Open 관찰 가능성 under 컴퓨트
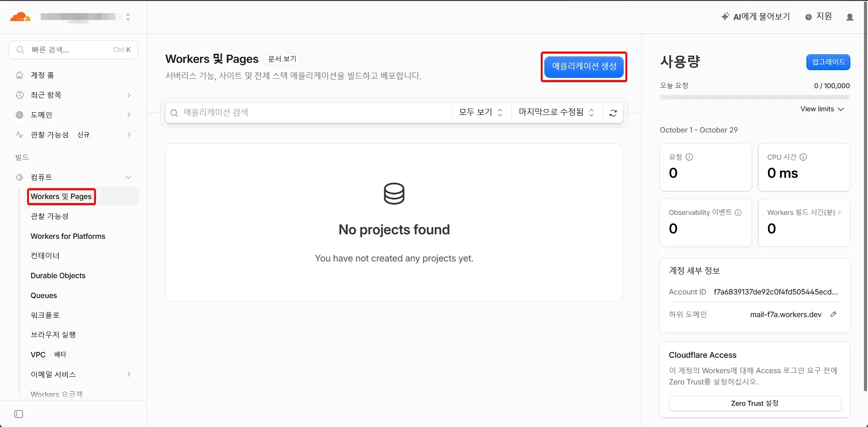This screenshot has height=427, width=868. tap(50, 216)
